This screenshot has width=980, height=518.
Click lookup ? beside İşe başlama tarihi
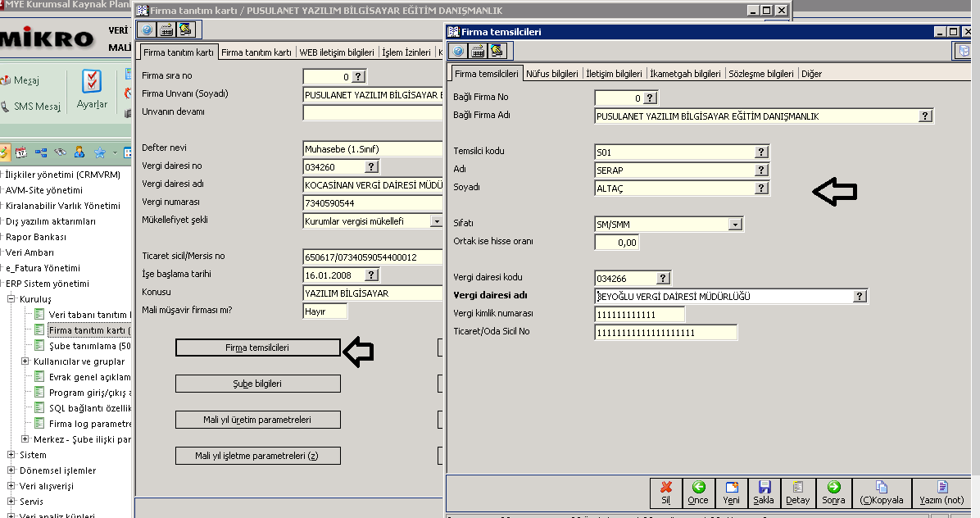click(x=371, y=275)
